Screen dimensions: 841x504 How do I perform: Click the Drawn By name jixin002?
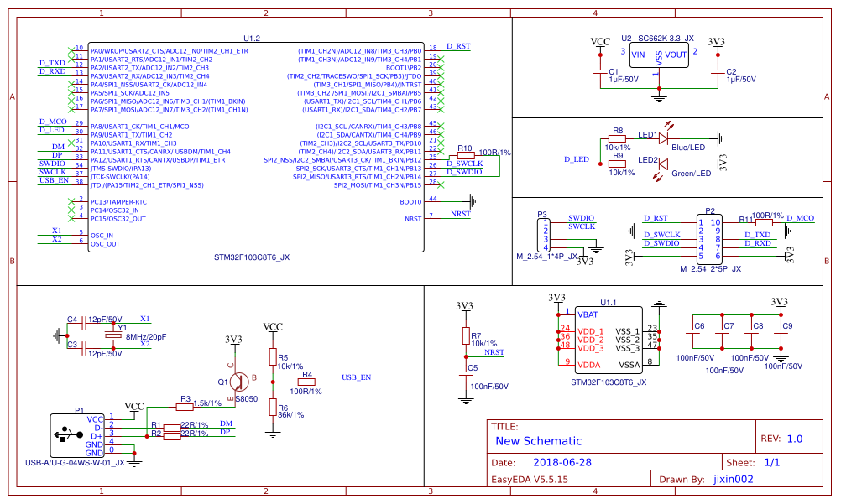click(734, 479)
